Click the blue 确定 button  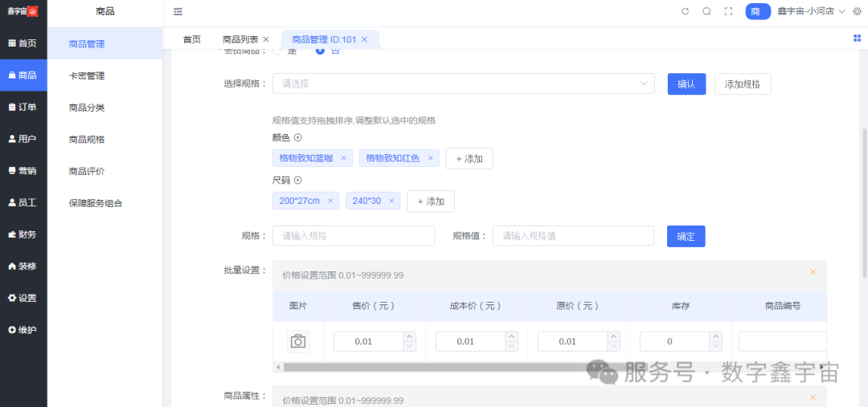[x=686, y=236]
